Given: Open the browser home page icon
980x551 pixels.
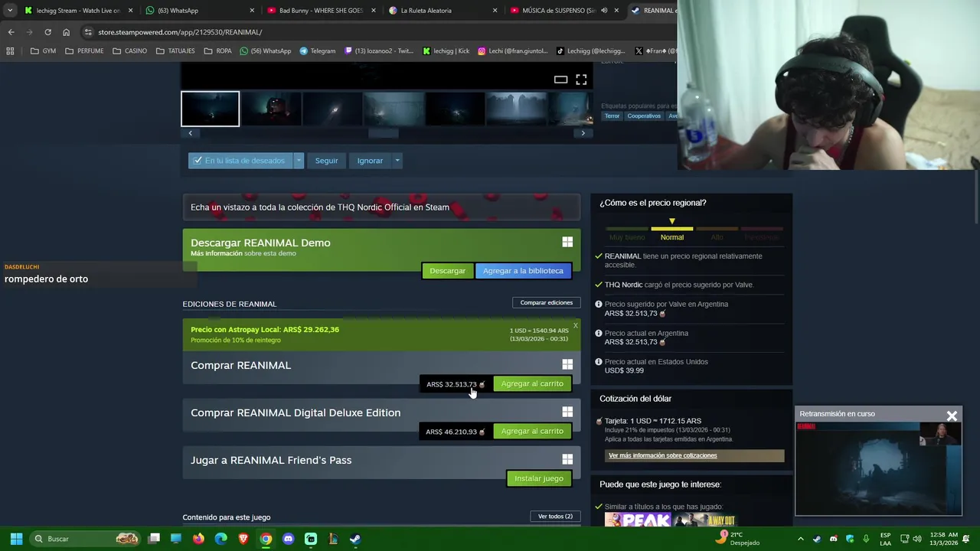Looking at the screenshot, I should click(66, 32).
